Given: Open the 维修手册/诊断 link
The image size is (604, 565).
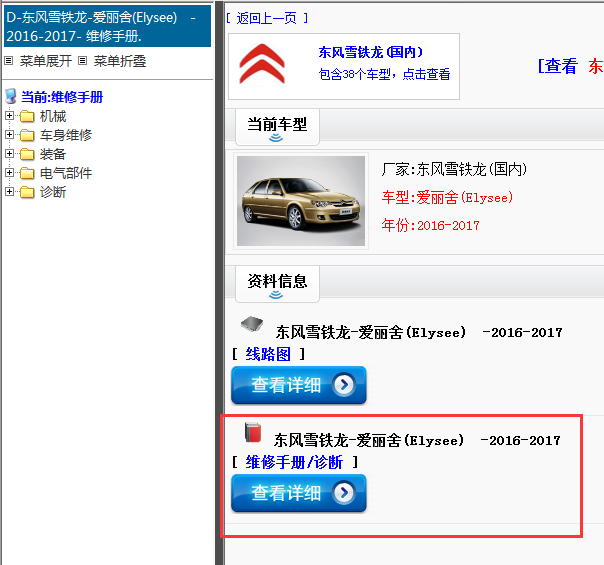Looking at the screenshot, I should pyautogui.click(x=294, y=462).
